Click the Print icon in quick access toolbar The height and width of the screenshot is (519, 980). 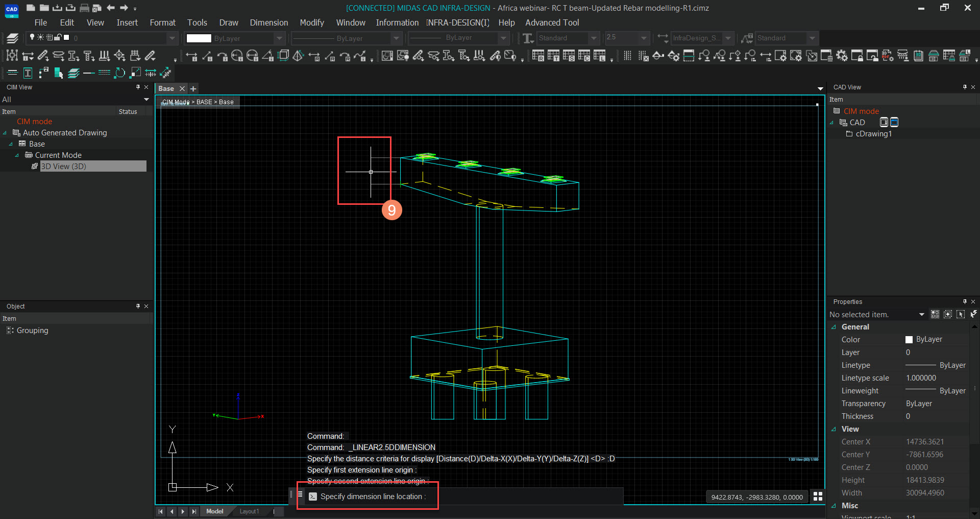[85, 8]
